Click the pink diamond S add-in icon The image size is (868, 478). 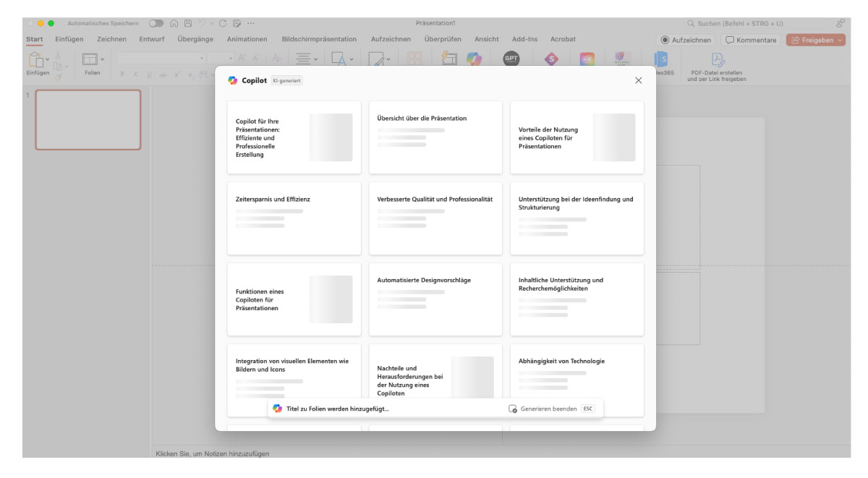tap(551, 60)
